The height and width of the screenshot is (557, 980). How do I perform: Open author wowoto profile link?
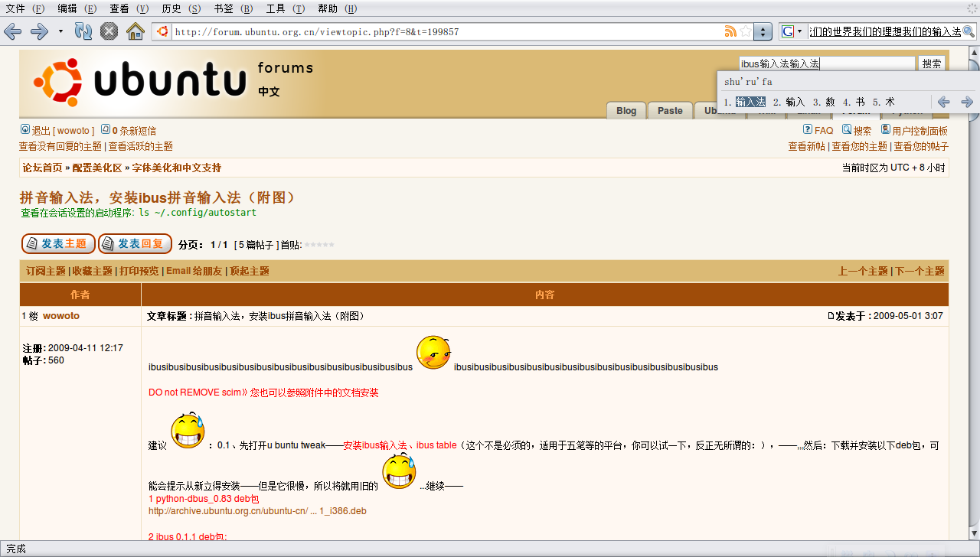tap(61, 315)
